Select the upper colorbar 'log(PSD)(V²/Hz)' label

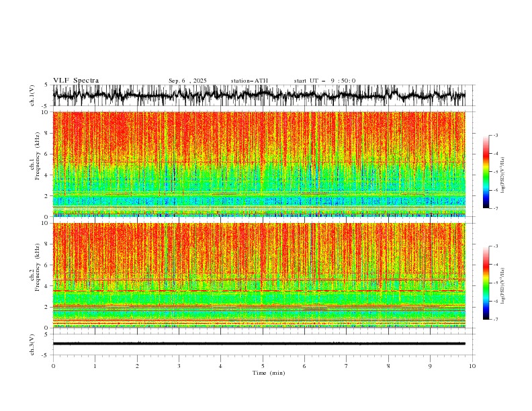click(503, 175)
